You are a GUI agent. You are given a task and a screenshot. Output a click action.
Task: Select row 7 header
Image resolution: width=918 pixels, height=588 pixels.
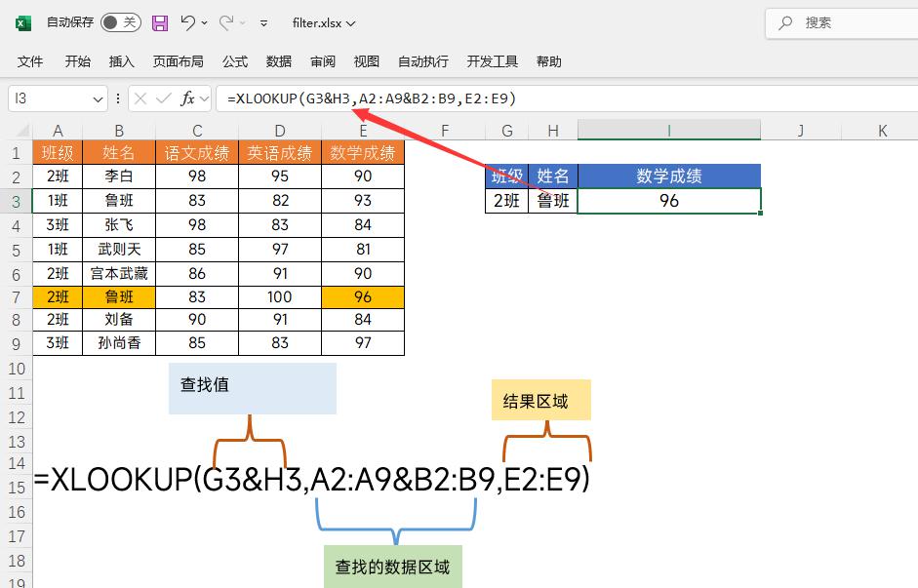[16, 297]
